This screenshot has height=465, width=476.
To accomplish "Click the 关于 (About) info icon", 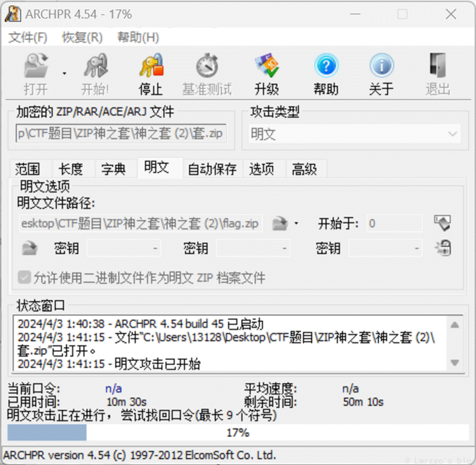I will coord(382,66).
